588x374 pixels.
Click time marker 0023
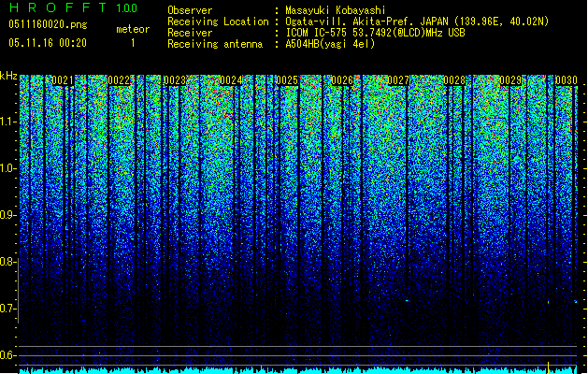click(x=175, y=80)
